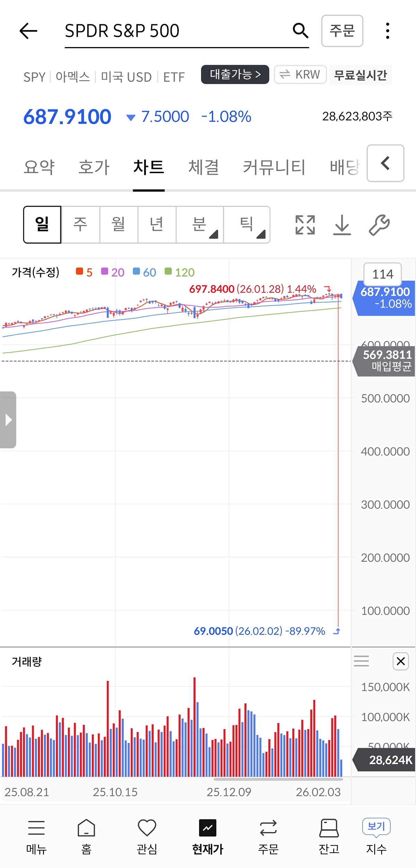The width and height of the screenshot is (416, 868).
Task: Tap the 대출가능 loan available button
Action: click(235, 74)
